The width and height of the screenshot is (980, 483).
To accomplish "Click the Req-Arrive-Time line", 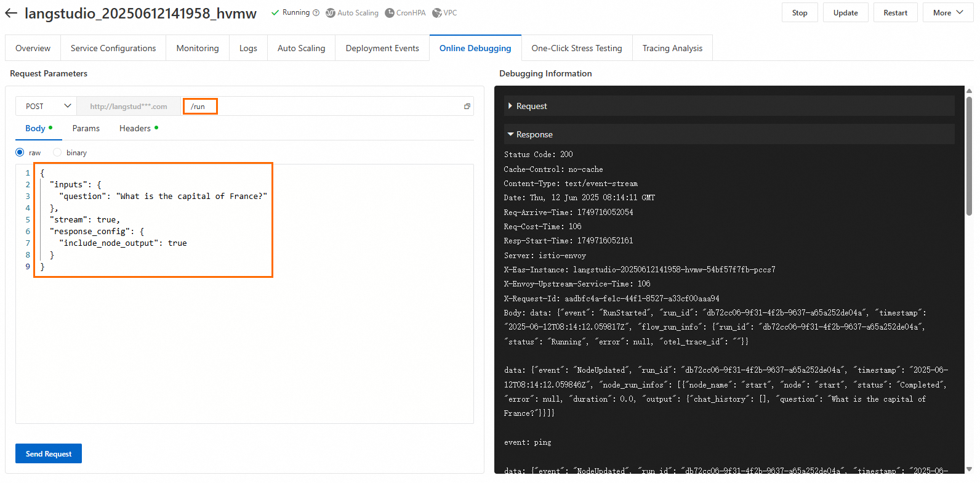I will [568, 213].
